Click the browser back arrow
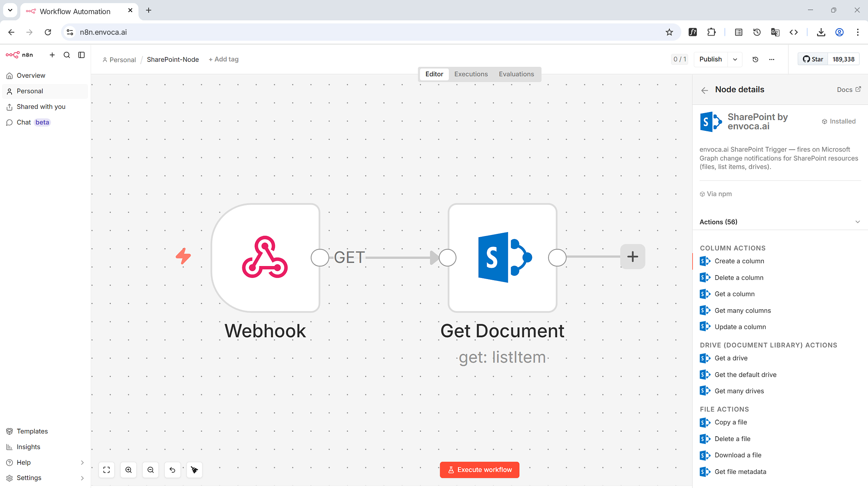Viewport: 868px width, 488px height. [11, 32]
